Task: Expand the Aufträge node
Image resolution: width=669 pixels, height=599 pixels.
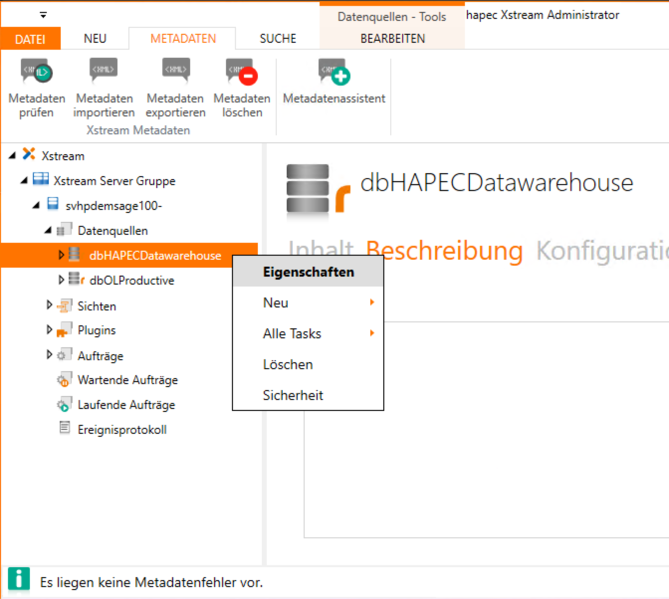Action: point(49,355)
